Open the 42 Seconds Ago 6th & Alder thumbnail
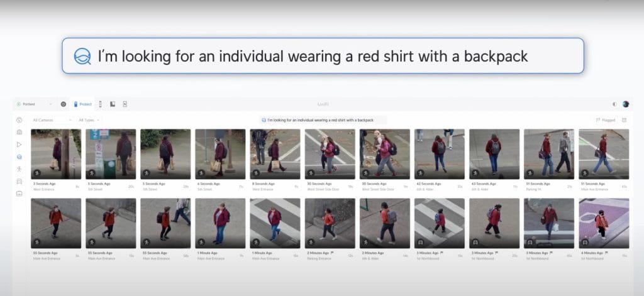644x296 pixels. click(440, 154)
